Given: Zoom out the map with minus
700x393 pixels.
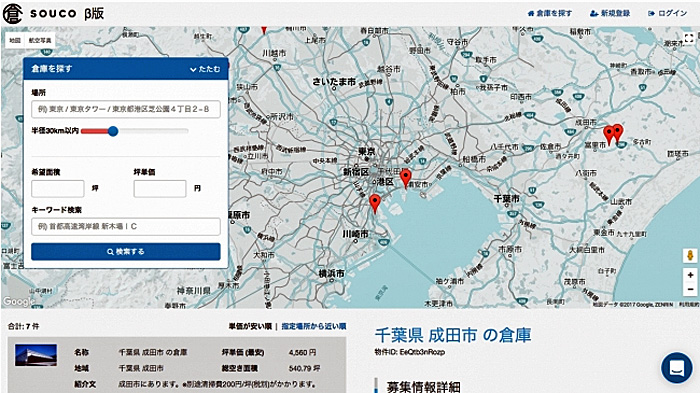Looking at the screenshot, I should pos(690,289).
